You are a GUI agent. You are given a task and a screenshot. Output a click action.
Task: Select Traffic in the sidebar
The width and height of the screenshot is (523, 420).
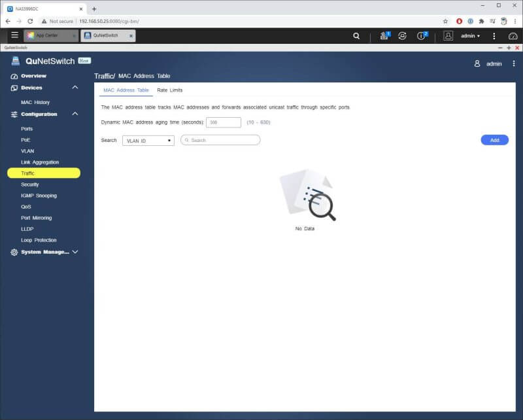[44, 173]
